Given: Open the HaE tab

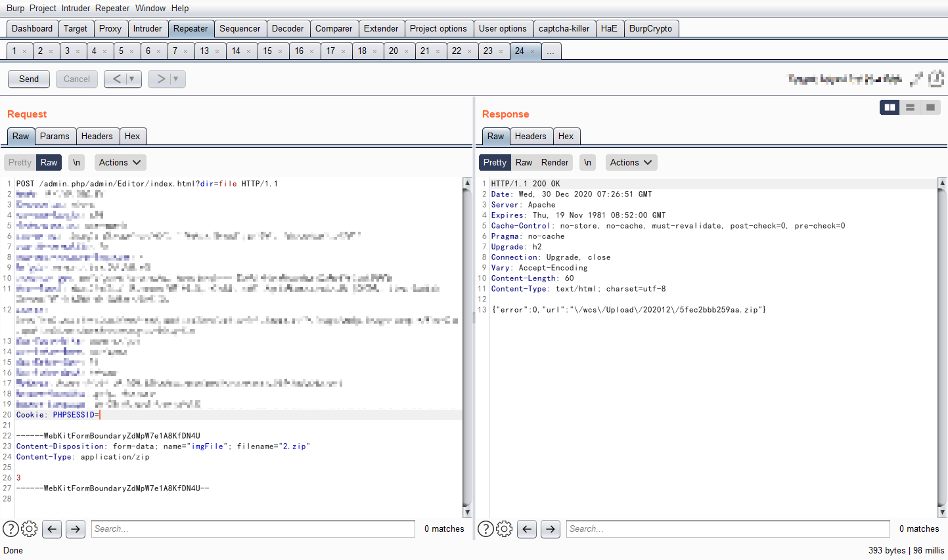Looking at the screenshot, I should pyautogui.click(x=609, y=28).
